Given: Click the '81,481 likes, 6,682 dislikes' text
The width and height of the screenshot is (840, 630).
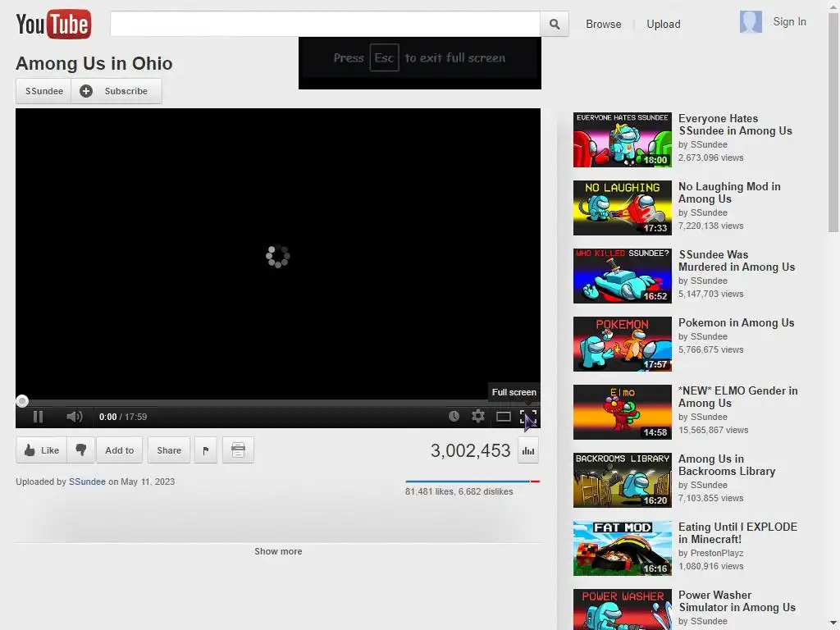Looking at the screenshot, I should click(459, 491).
